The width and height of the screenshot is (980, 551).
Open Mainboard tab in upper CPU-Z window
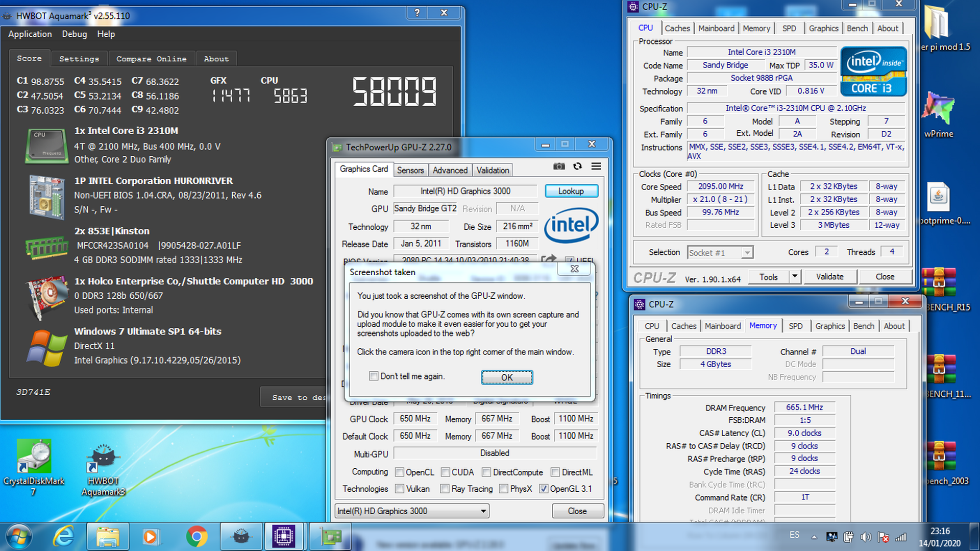point(716,29)
